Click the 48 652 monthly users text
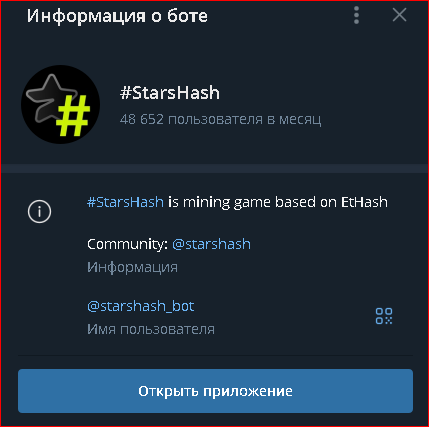429x427 pixels. coord(221,119)
